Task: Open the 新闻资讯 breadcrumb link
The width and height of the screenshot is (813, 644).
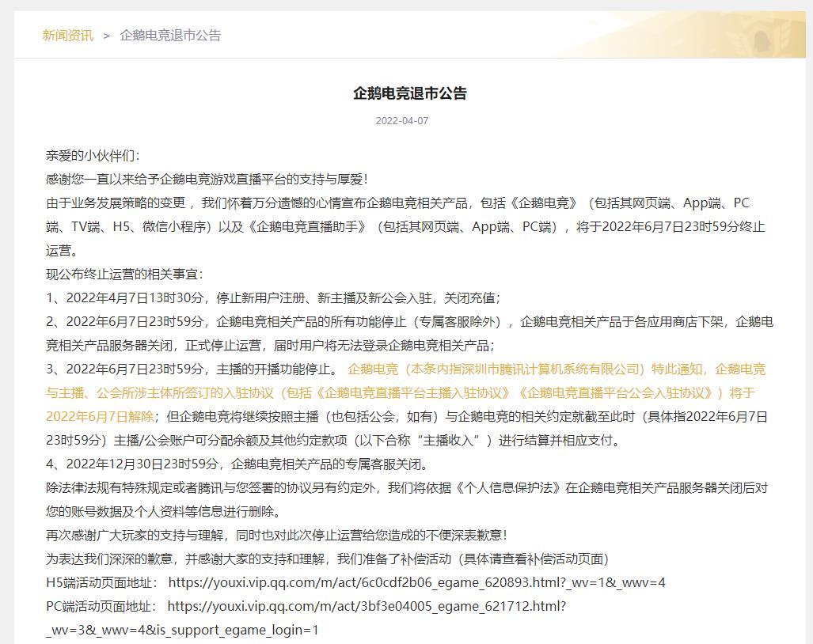Action: 68,36
